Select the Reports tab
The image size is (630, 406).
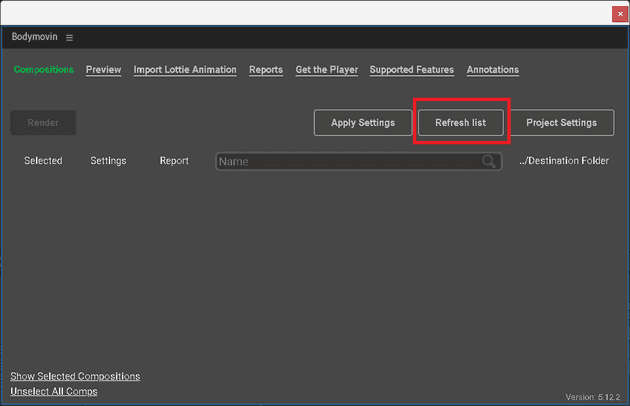[x=266, y=70]
